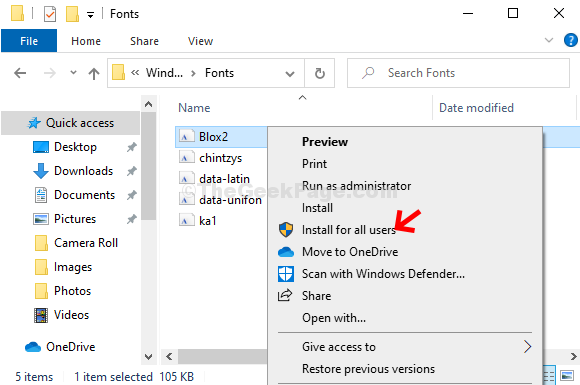Click the New Folder icon in quick access toolbar
This screenshot has height=385, width=580.
click(x=72, y=14)
